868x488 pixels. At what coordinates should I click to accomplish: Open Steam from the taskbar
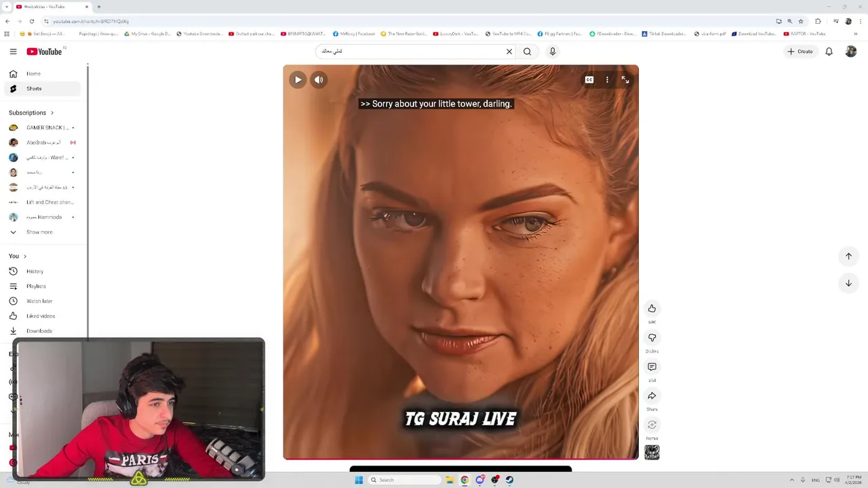point(509,480)
